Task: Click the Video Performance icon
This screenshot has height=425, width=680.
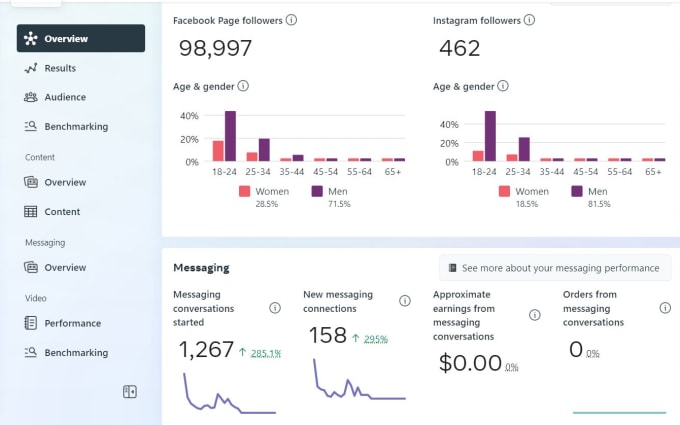Action: coord(30,323)
